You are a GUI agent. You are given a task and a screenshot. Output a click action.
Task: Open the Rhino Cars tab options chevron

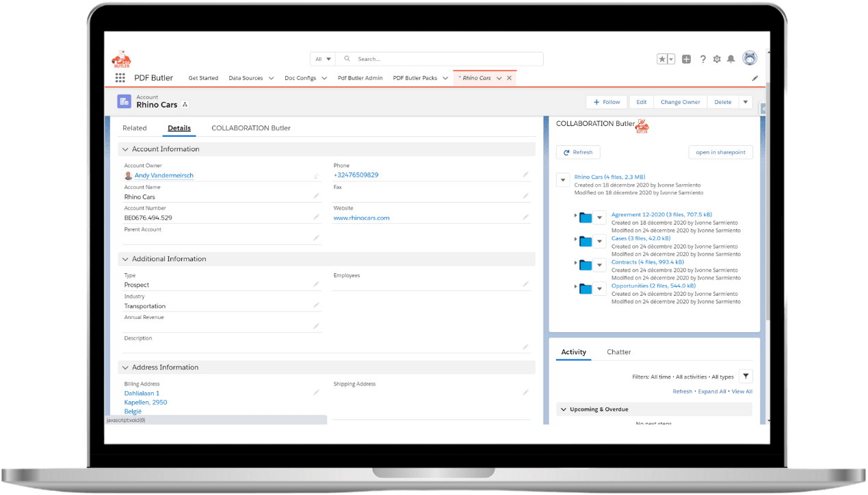(x=499, y=78)
